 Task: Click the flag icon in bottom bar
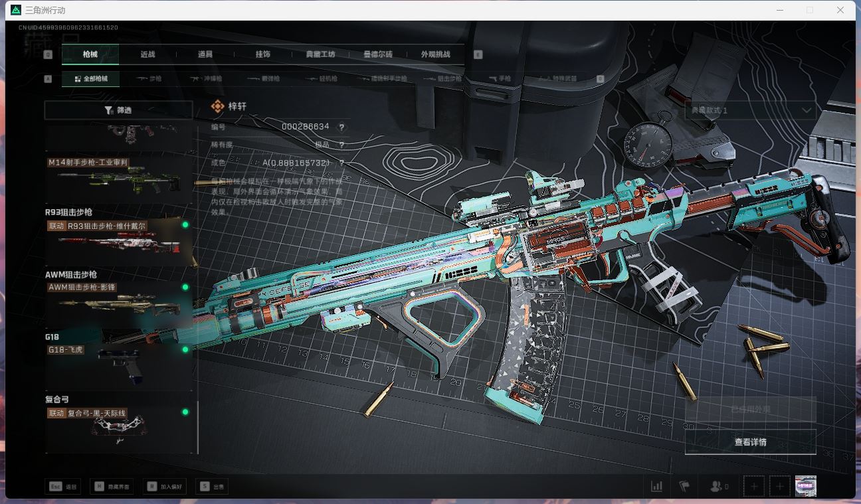coord(684,487)
